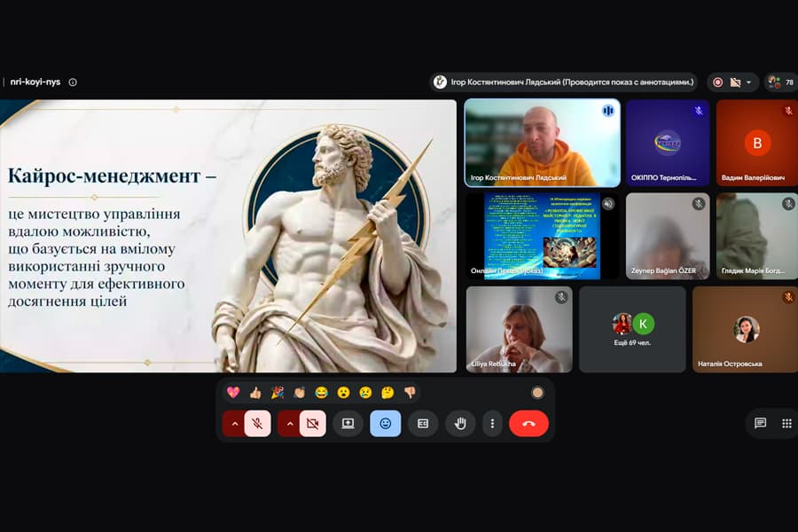798x532 pixels.
Task: Leave the call
Action: pyautogui.click(x=528, y=424)
